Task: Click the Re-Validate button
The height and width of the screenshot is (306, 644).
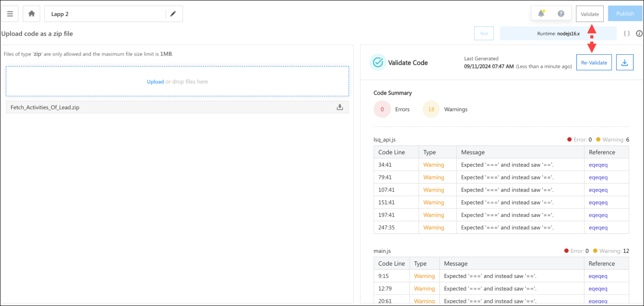Action: point(594,63)
